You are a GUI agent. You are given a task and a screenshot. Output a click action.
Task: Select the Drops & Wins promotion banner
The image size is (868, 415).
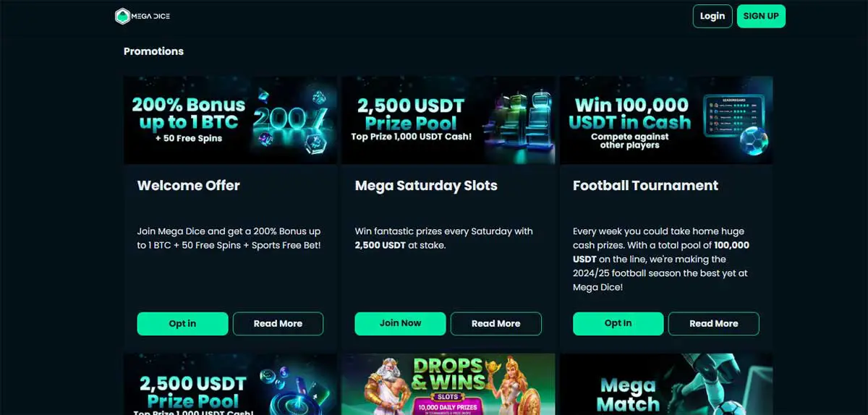click(x=448, y=384)
